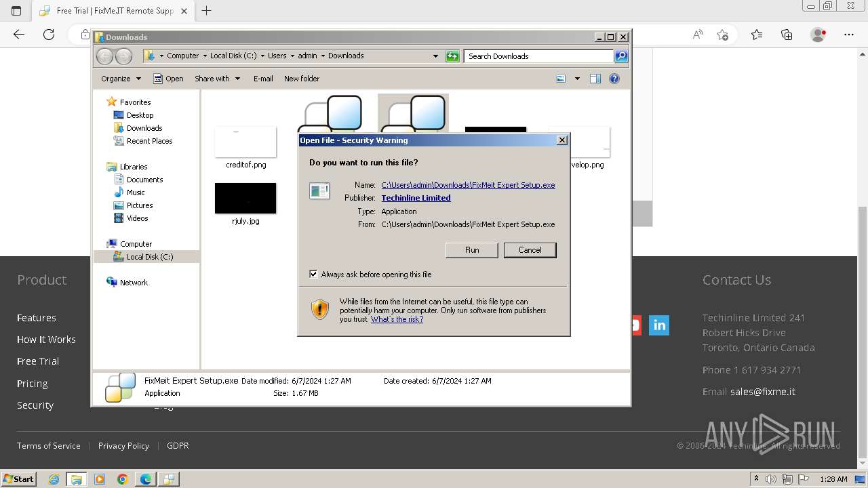This screenshot has width=868, height=488.
Task: Click the Read aloud icon in Edge
Action: click(x=698, y=35)
